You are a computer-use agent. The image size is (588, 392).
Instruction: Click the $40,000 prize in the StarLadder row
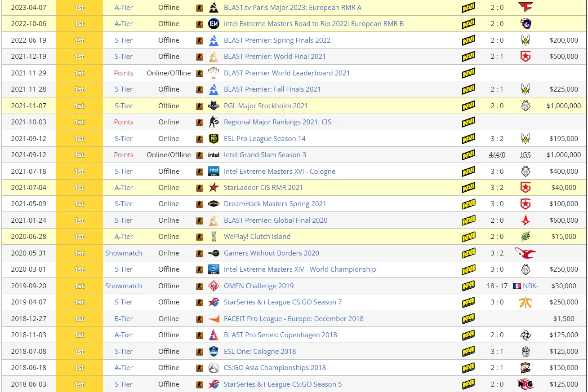point(564,187)
